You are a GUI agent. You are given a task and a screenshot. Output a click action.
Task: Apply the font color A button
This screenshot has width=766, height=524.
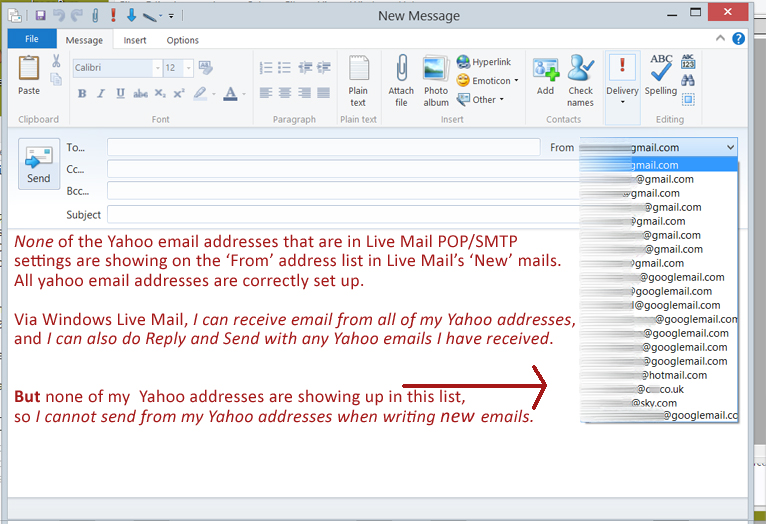[x=230, y=93]
